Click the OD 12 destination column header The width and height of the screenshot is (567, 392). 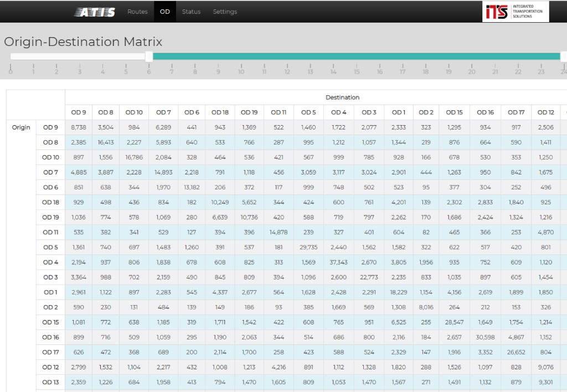point(546,112)
